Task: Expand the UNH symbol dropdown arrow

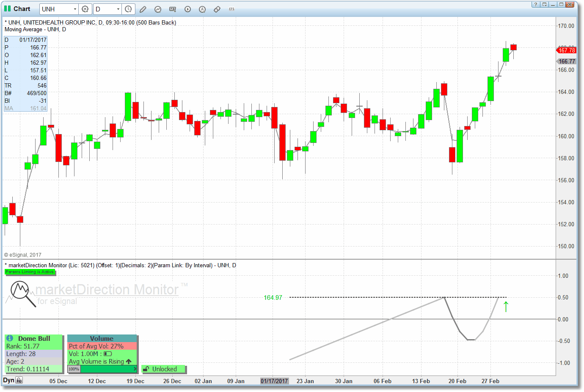Action: [x=75, y=9]
